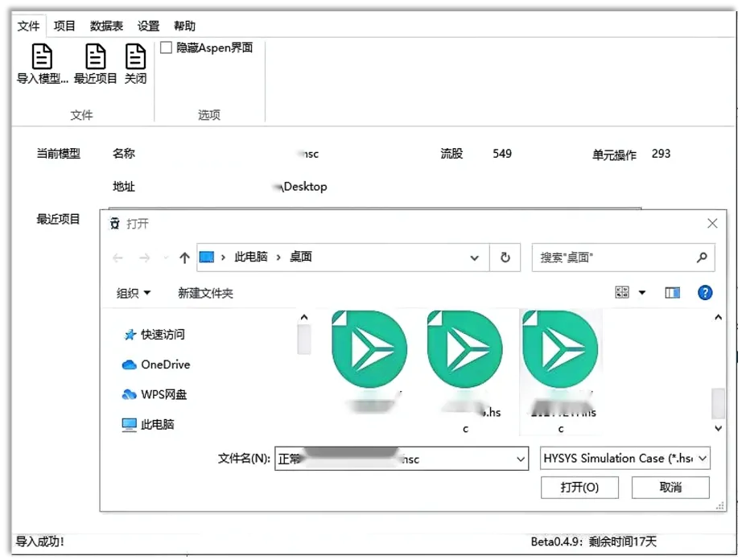Image resolution: width=742 pixels, height=560 pixels.
Task: Click the 关闭 close file icon
Action: click(135, 56)
